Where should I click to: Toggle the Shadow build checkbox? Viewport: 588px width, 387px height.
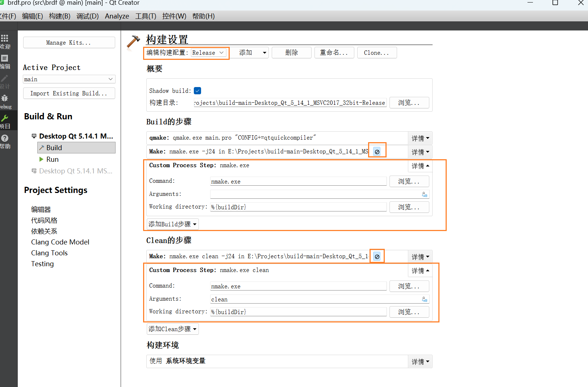point(197,91)
